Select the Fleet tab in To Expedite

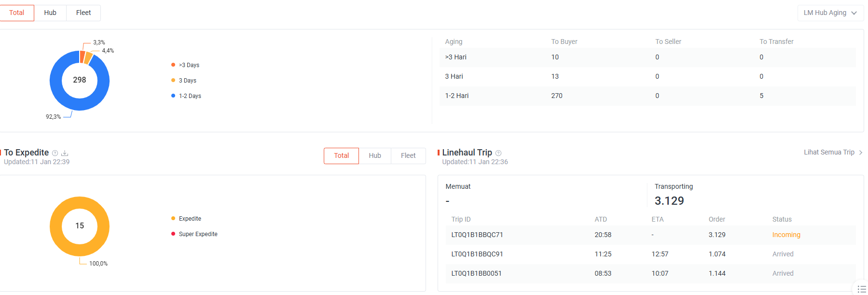click(x=408, y=156)
